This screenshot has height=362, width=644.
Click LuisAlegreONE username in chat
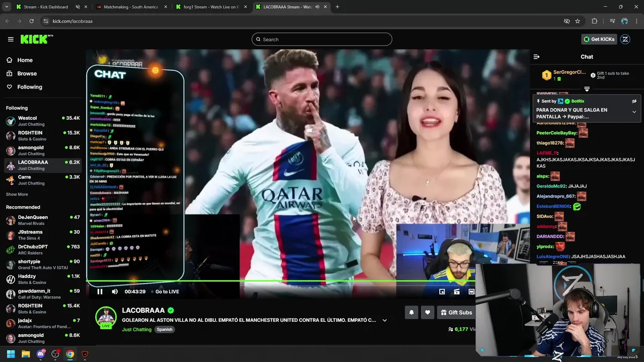553,256
